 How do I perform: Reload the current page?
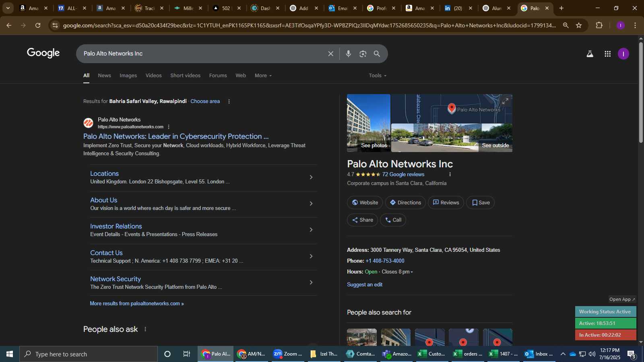click(x=38, y=25)
